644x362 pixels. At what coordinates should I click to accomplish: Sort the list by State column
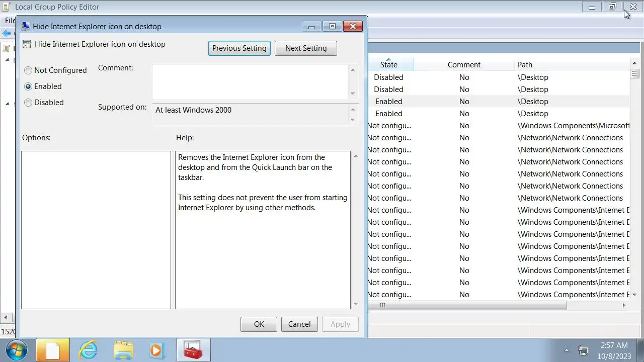(389, 64)
